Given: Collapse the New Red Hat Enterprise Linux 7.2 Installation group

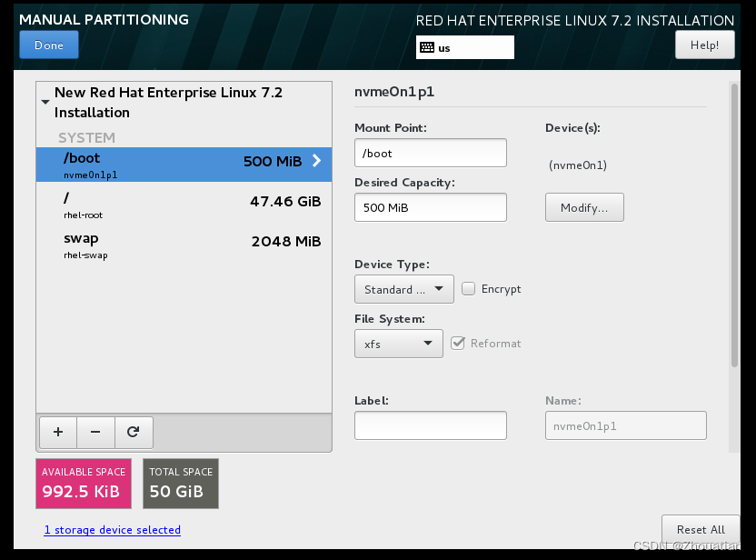Looking at the screenshot, I should point(45,102).
